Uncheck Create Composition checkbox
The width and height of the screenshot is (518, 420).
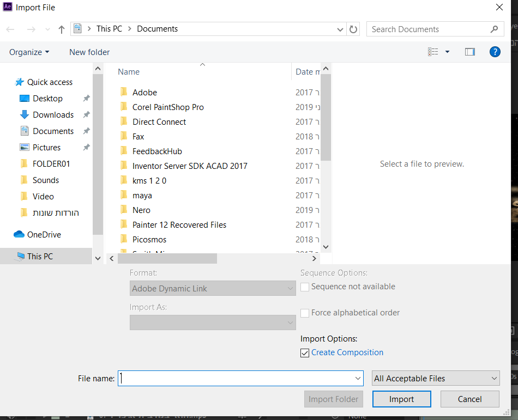pos(305,353)
